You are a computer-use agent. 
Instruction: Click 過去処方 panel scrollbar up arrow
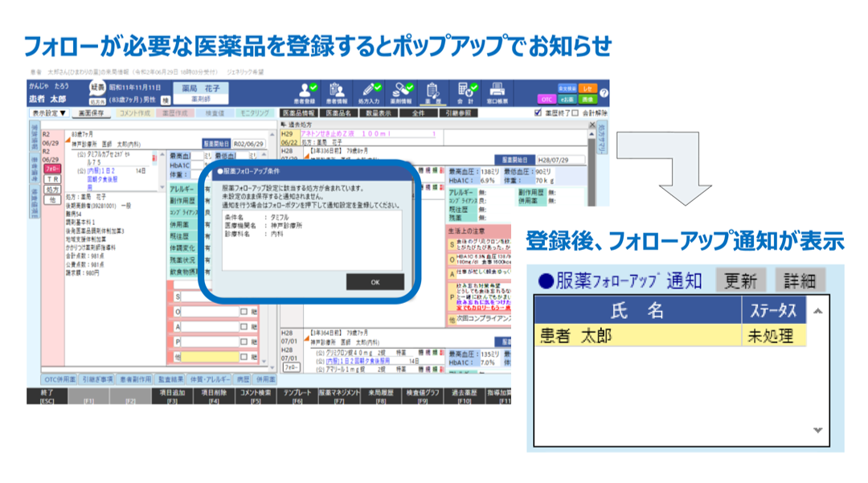click(592, 134)
